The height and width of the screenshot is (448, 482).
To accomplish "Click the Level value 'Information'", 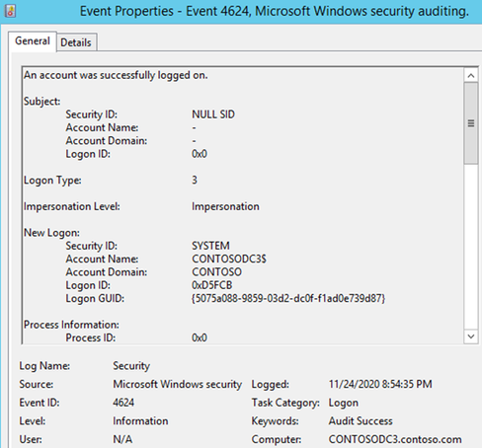I will pyautogui.click(x=140, y=421).
